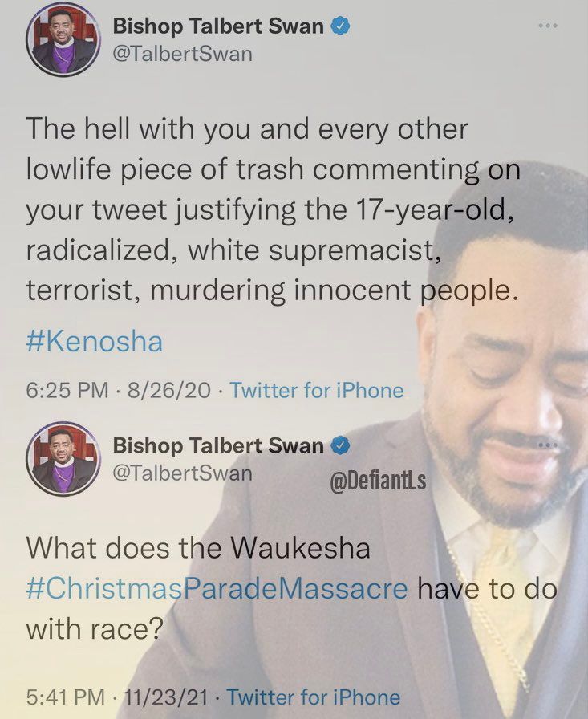Click @TalbertSwan handle on the 8/26/20 tweet
Viewport: 588px width, 719px height.
(x=182, y=54)
